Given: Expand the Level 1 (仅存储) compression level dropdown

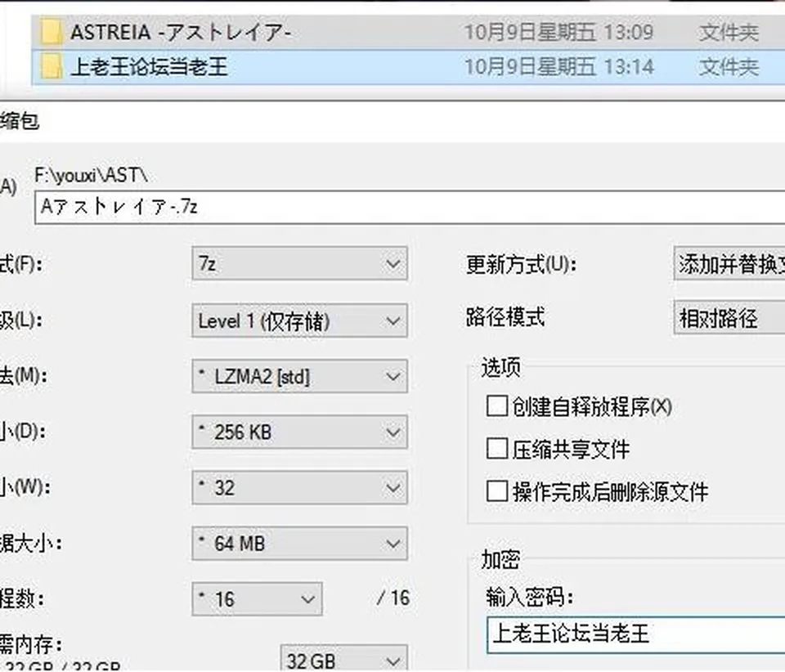Looking at the screenshot, I should point(299,320).
